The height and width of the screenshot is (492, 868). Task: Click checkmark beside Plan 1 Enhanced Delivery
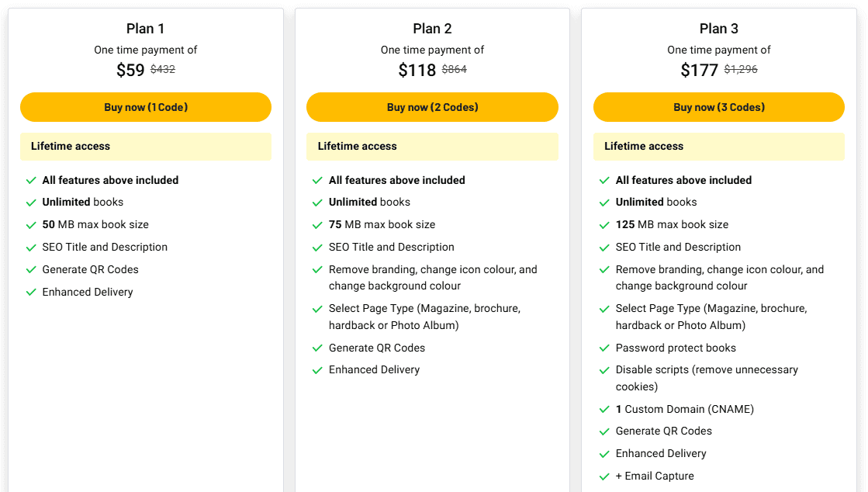point(31,293)
